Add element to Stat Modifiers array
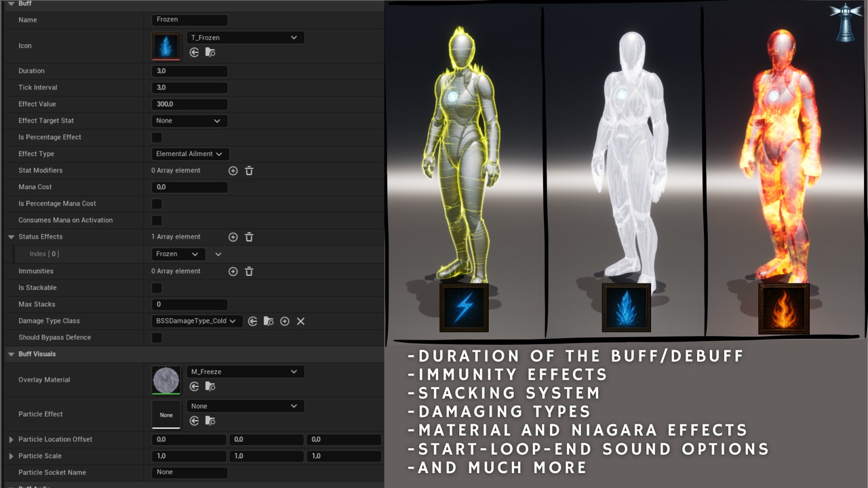868x488 pixels. [x=233, y=171]
